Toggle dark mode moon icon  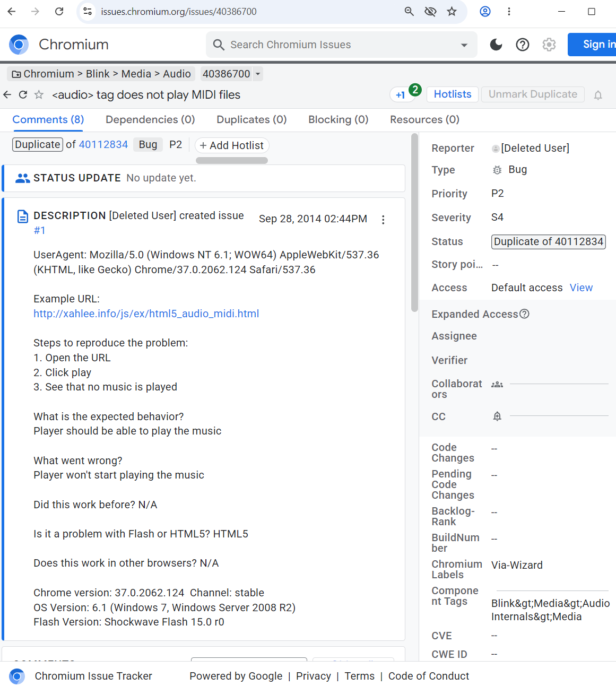point(496,45)
